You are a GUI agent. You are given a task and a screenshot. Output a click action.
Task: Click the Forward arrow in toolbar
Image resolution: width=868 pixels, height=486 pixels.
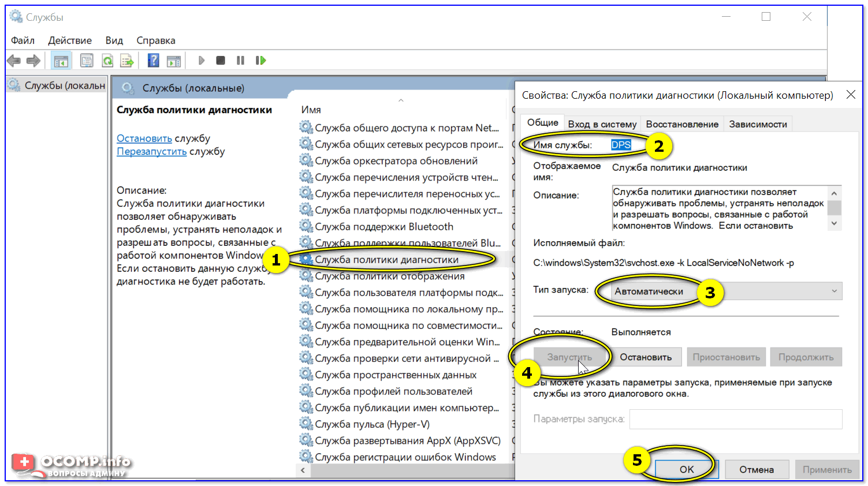coord(33,61)
